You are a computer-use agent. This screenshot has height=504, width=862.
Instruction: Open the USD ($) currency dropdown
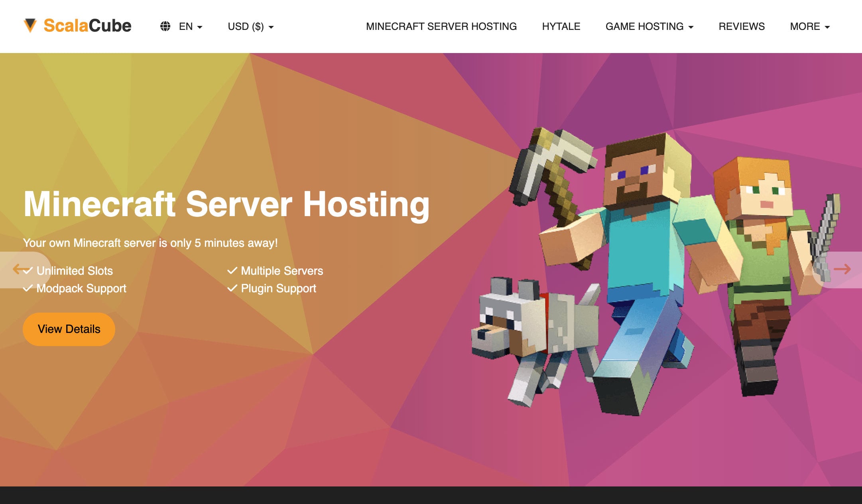[251, 27]
